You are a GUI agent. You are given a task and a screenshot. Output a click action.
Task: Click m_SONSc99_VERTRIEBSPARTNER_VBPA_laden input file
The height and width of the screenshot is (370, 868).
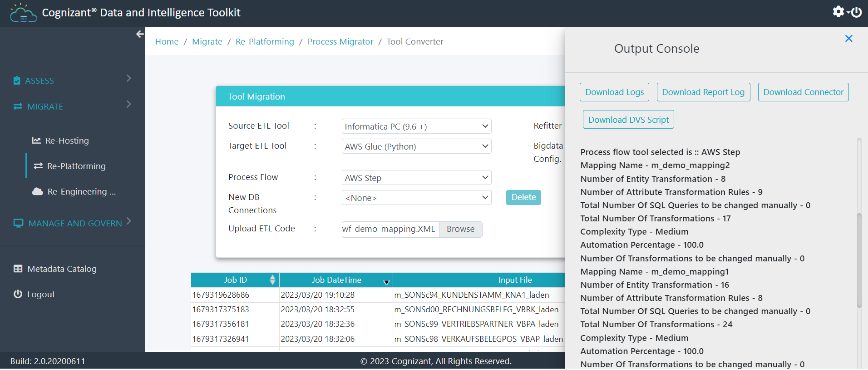point(476,324)
